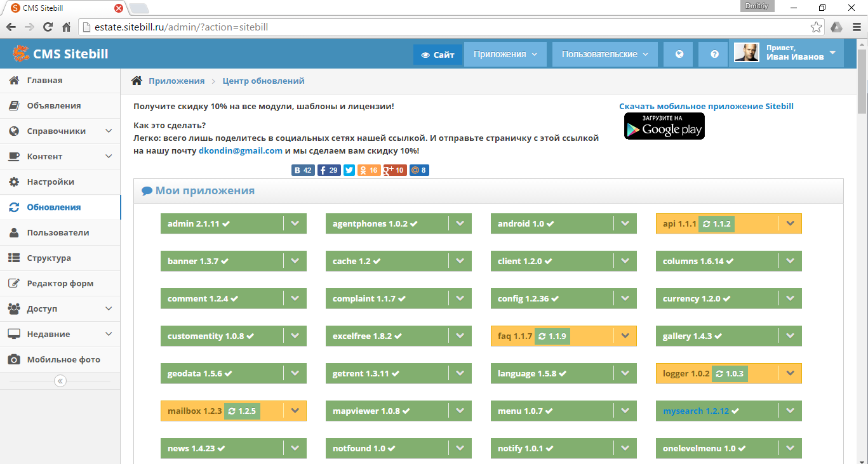
Task: Click the globe icon in top bar
Action: click(679, 55)
